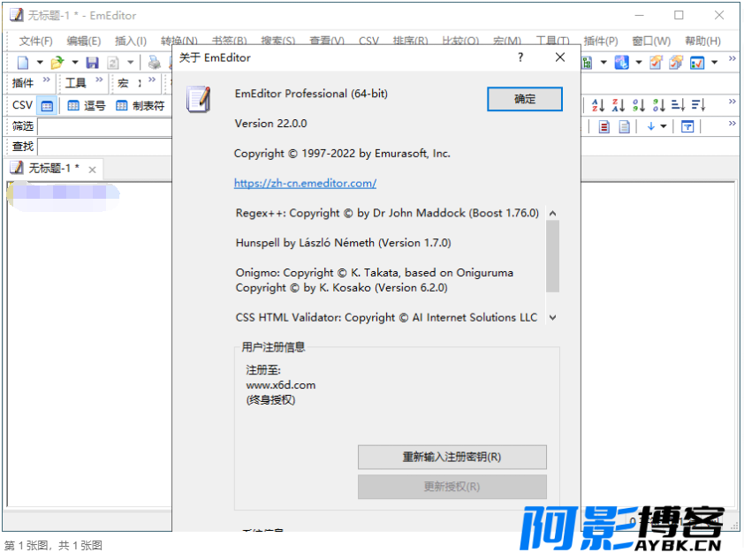This screenshot has width=744, height=560.
Task: Click the 'Regex++: Copyright' credit line
Action: pos(387,213)
